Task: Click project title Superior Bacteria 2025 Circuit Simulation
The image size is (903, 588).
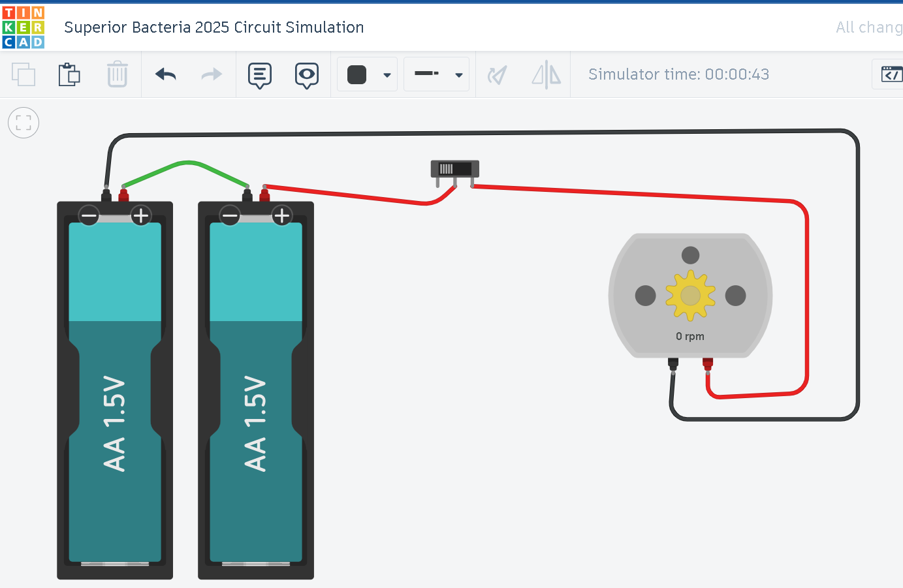Action: pos(214,27)
